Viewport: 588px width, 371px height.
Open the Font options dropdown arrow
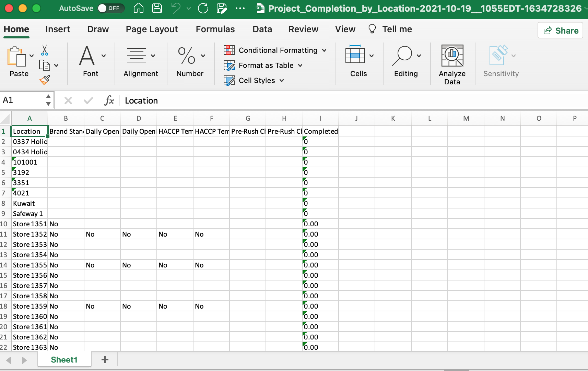pyautogui.click(x=103, y=55)
